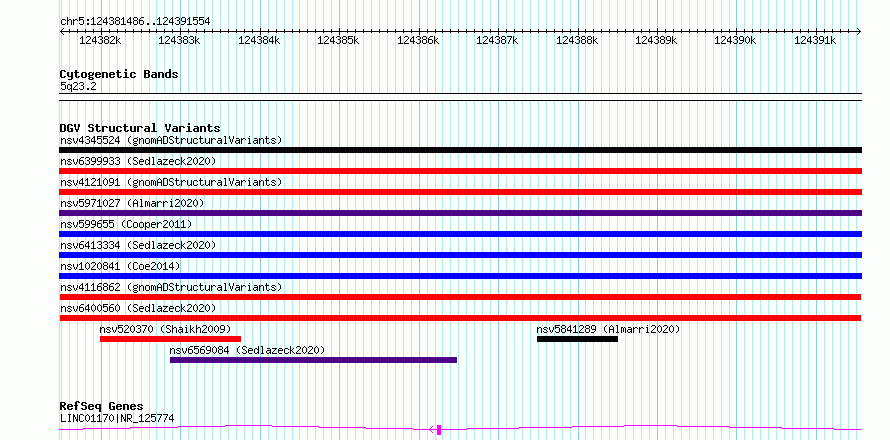Select the short red nsv520370 bar
This screenshot has height=440, width=890.
pos(170,339)
